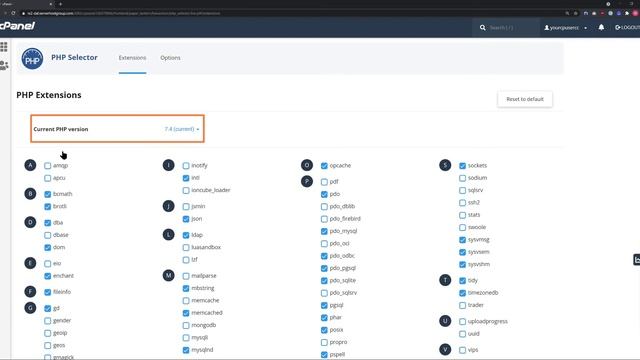Viewport: 640px width, 360px height.
Task: Enable the mailparse extension checkbox
Action: (x=186, y=276)
